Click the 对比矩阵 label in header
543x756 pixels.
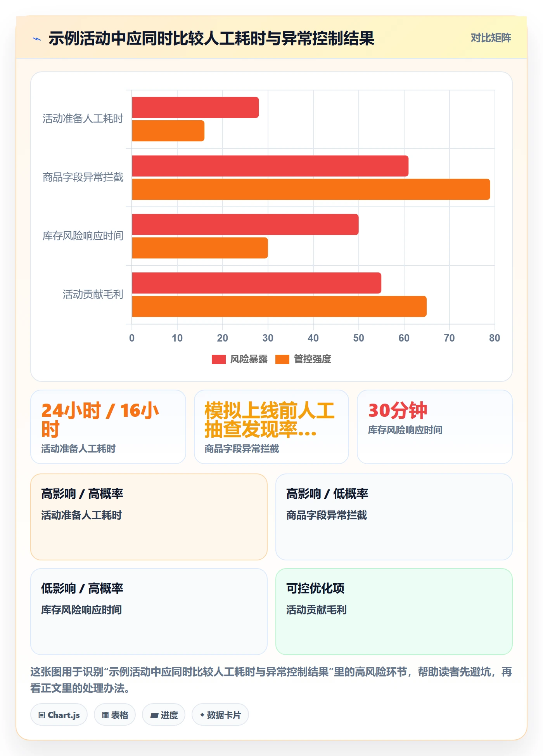click(x=491, y=38)
